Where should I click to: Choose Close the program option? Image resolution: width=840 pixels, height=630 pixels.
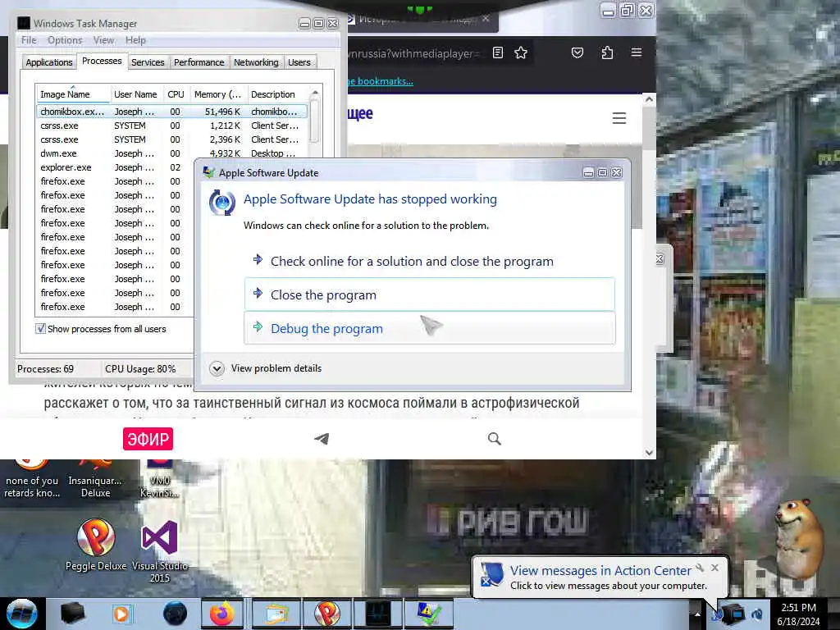430,294
